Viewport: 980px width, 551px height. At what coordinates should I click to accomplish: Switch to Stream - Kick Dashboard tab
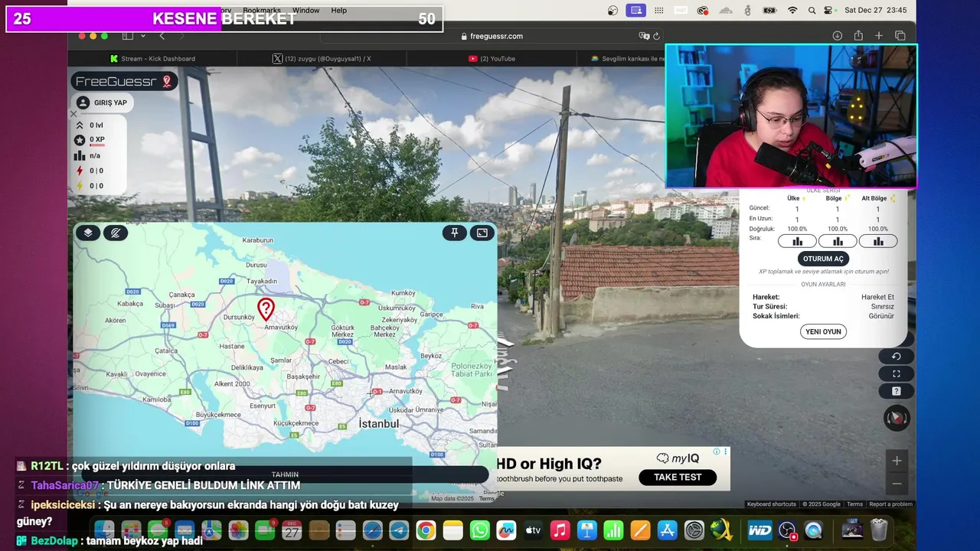coord(152,58)
